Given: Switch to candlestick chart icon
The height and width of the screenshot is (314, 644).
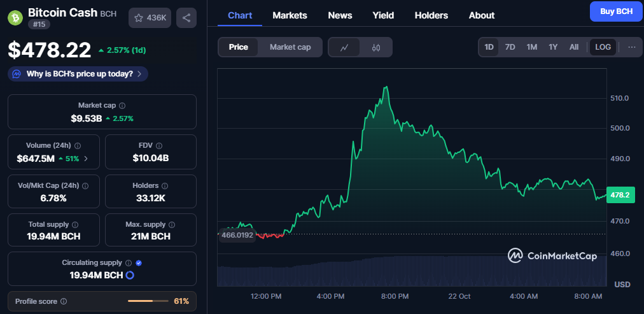Looking at the screenshot, I should point(376,47).
